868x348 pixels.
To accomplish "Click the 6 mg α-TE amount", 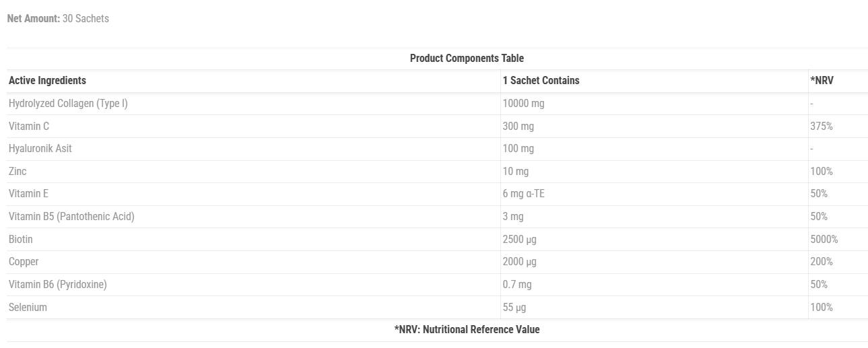I will 523,194.
